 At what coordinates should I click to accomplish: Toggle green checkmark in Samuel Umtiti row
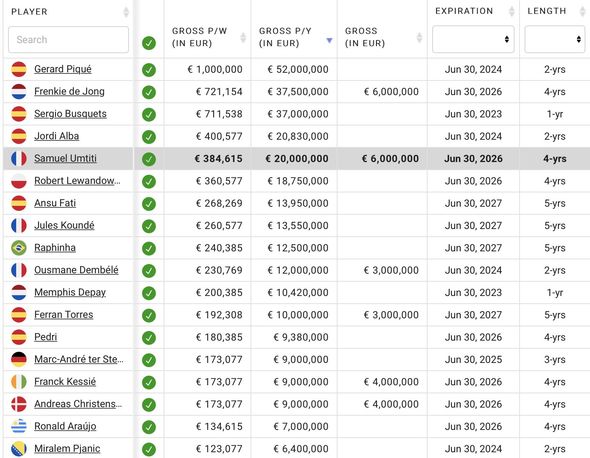click(x=149, y=159)
